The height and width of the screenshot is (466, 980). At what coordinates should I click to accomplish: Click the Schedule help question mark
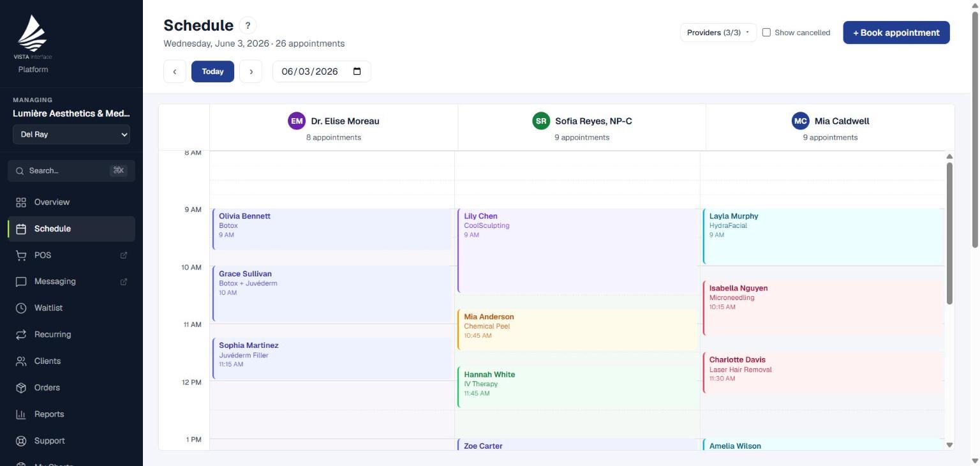(248, 26)
